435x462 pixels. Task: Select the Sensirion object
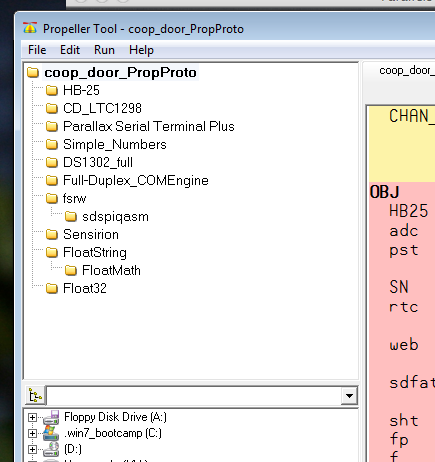coord(91,234)
